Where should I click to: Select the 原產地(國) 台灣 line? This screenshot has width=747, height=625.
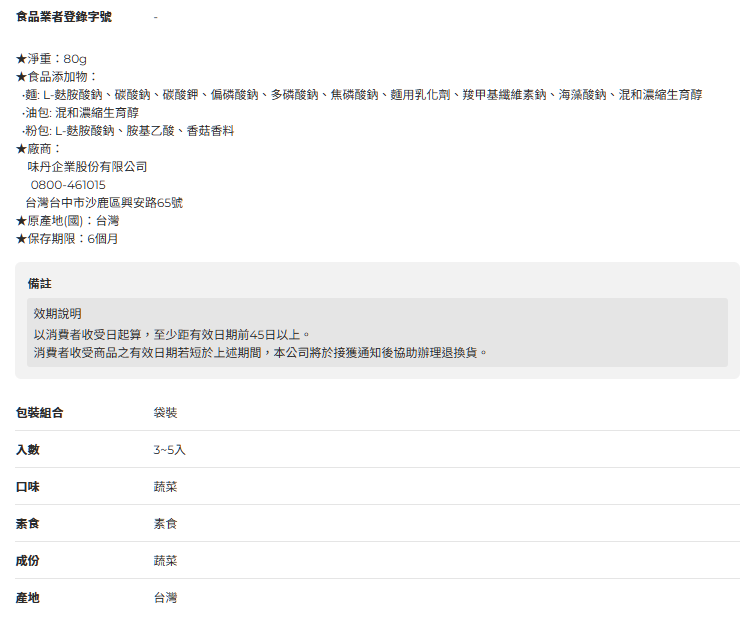[x=67, y=221]
